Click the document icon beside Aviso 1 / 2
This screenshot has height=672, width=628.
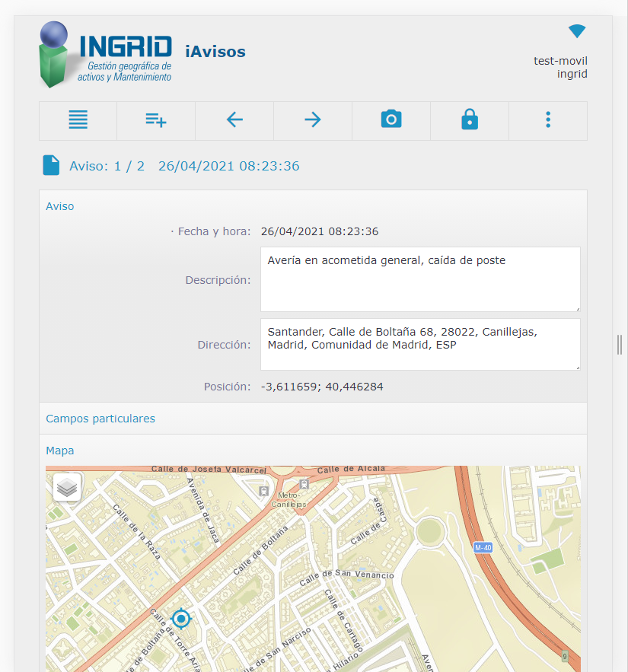tap(51, 166)
